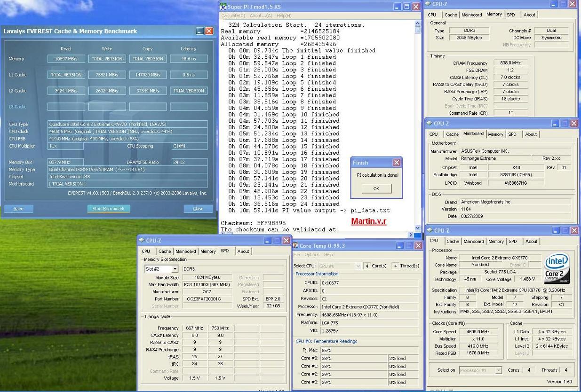Screen dimensions: 581x392
Task: Click the Core Temp title bar icon
Action: tap(295, 246)
